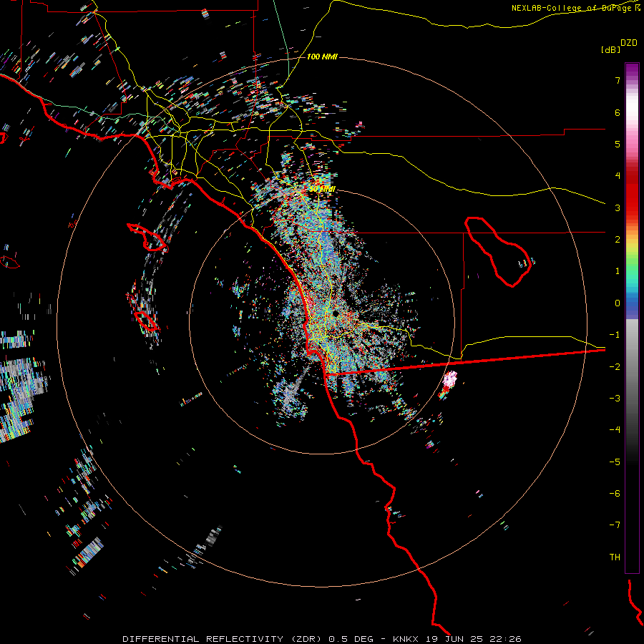Image resolution: width=644 pixels, height=644 pixels.
Task: Click the gray band of the color bar near -2
Action: point(632,366)
